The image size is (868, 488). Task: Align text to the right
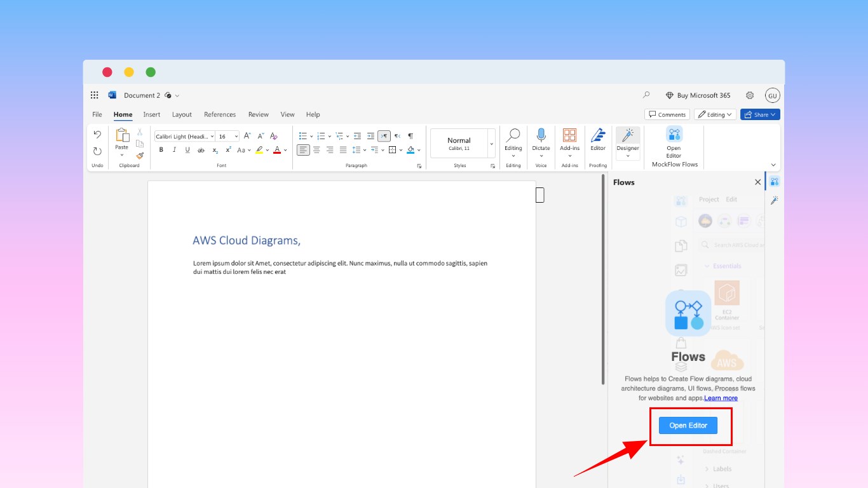[x=330, y=150]
